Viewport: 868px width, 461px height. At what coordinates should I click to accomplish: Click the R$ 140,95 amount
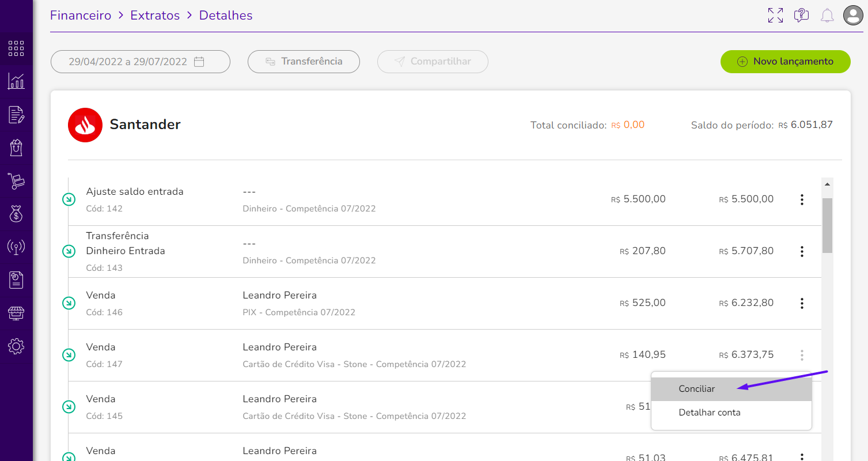(643, 355)
